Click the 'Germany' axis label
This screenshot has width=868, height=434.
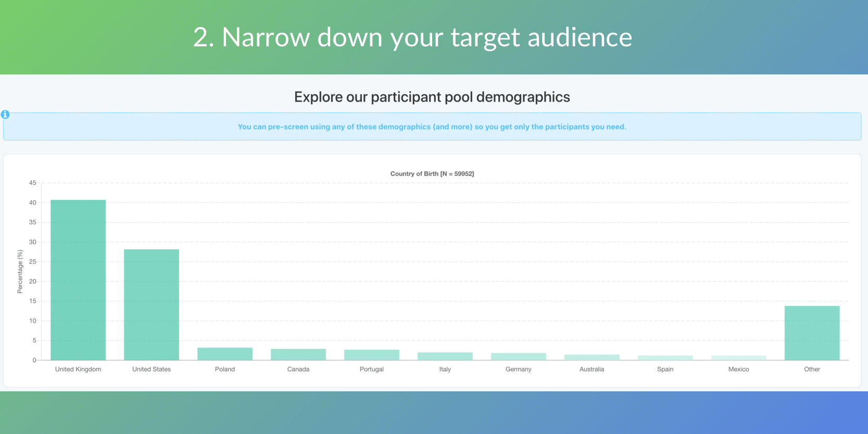[519, 369]
